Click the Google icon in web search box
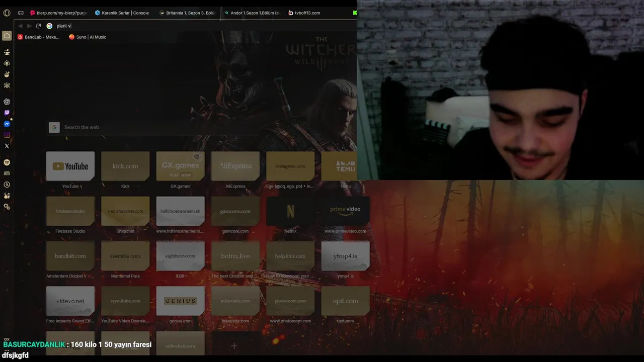The height and width of the screenshot is (362, 644). tap(54, 127)
